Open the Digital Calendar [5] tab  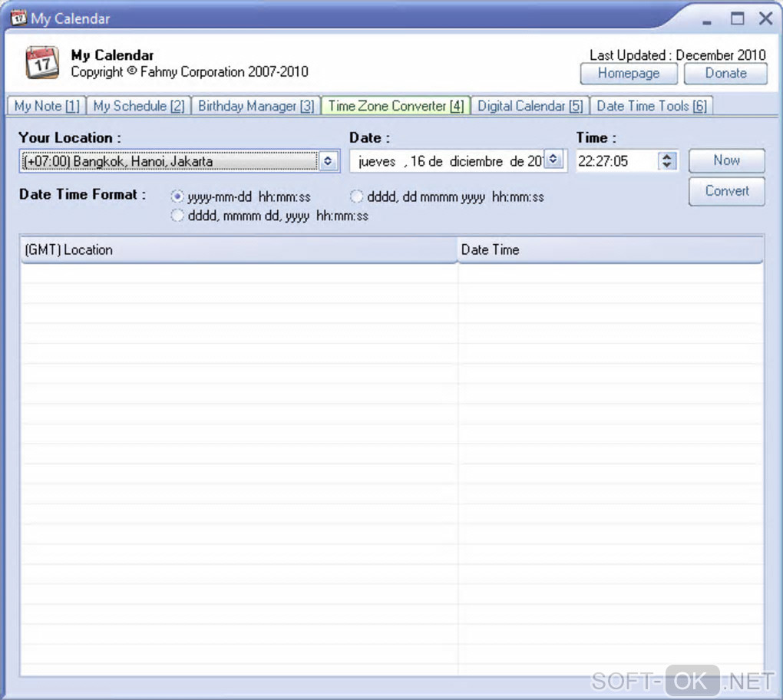tap(530, 106)
